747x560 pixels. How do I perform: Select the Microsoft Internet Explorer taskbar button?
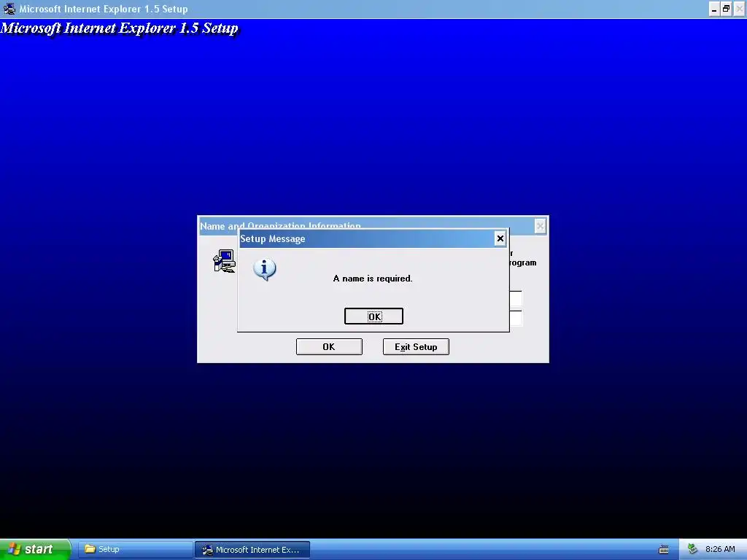pyautogui.click(x=252, y=550)
